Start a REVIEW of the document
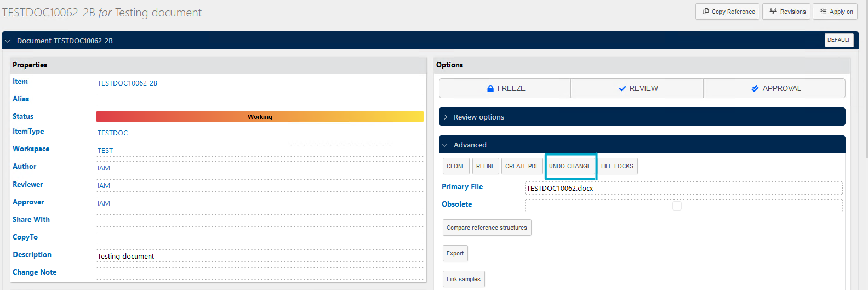This screenshot has width=868, height=290. (x=637, y=88)
